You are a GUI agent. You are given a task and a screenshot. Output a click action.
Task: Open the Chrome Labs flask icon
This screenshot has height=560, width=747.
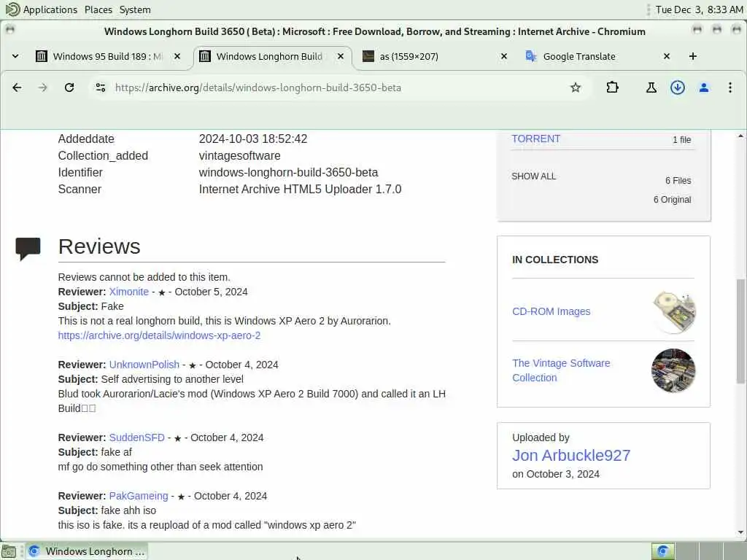coord(651,87)
